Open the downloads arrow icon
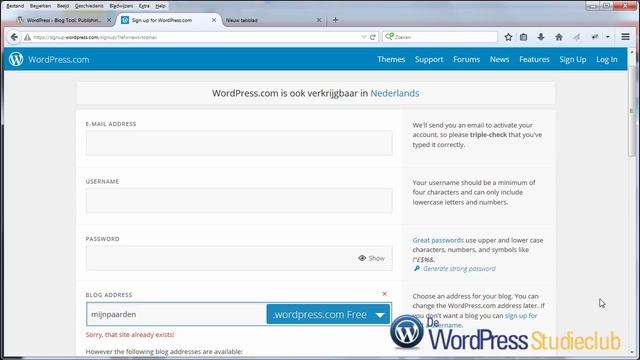 [541, 37]
